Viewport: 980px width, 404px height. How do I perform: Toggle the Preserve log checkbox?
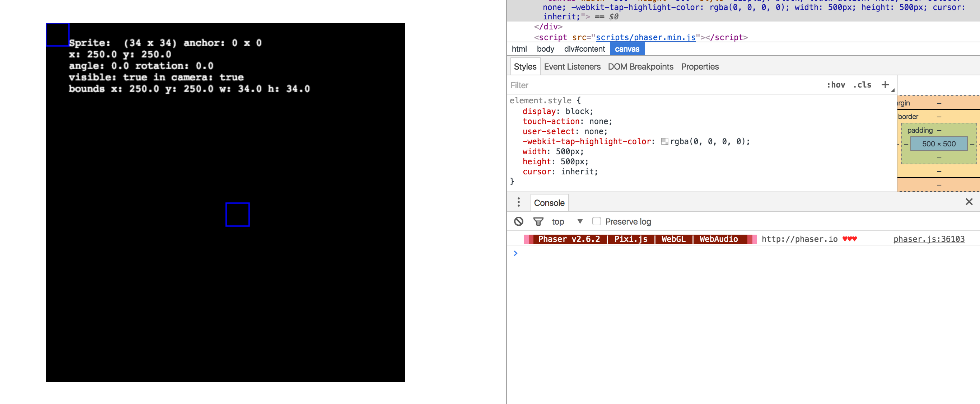(x=597, y=221)
